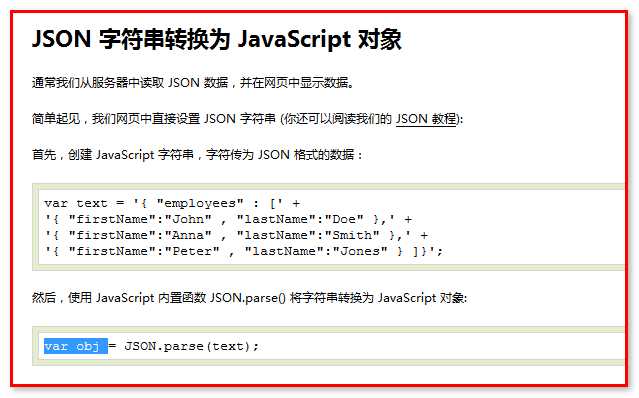Click code line var text = employees
Screen dimensions: 639x398
tap(172, 203)
